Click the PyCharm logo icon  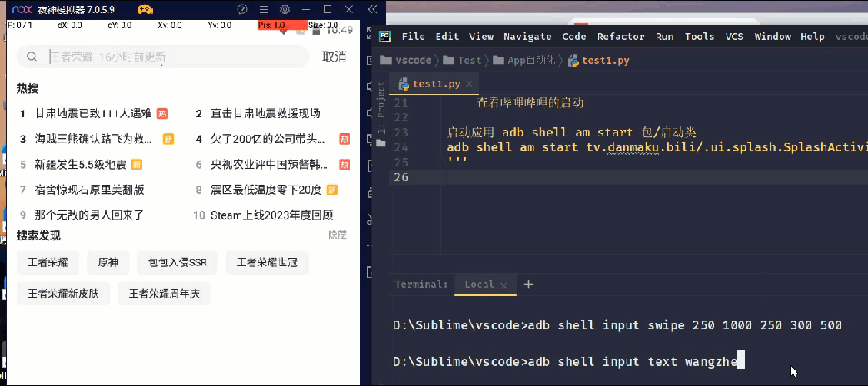tap(384, 37)
